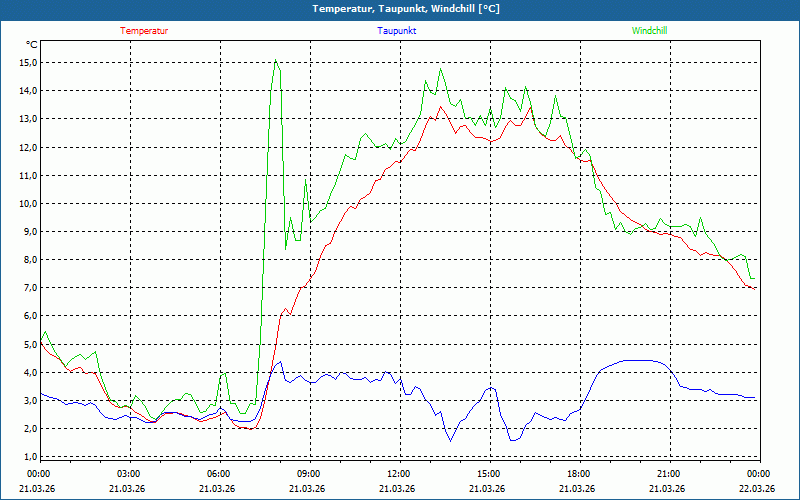Select the blue Taupunkt legend label
Screen dimensions: 800x500
[397, 31]
